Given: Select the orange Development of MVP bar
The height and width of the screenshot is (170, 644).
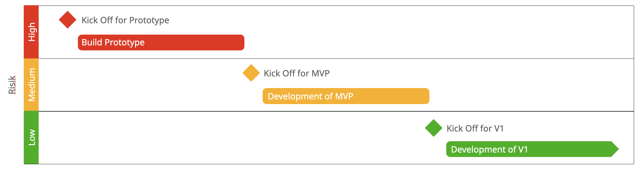Looking at the screenshot, I should (346, 96).
